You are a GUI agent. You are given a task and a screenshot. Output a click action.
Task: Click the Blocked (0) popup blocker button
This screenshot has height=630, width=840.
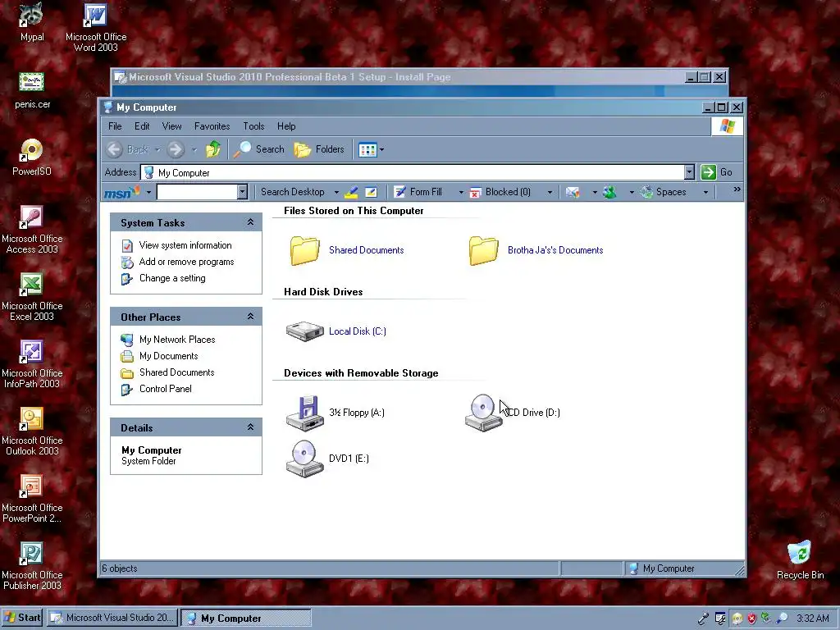click(500, 192)
